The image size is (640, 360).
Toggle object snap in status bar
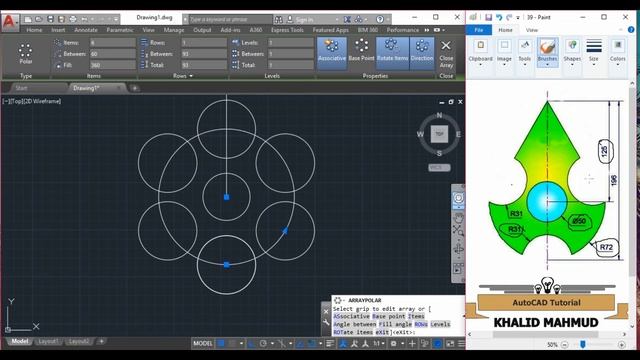[x=312, y=344]
